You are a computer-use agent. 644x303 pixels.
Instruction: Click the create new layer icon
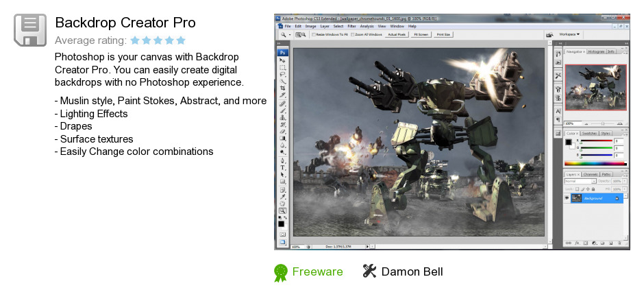610,243
